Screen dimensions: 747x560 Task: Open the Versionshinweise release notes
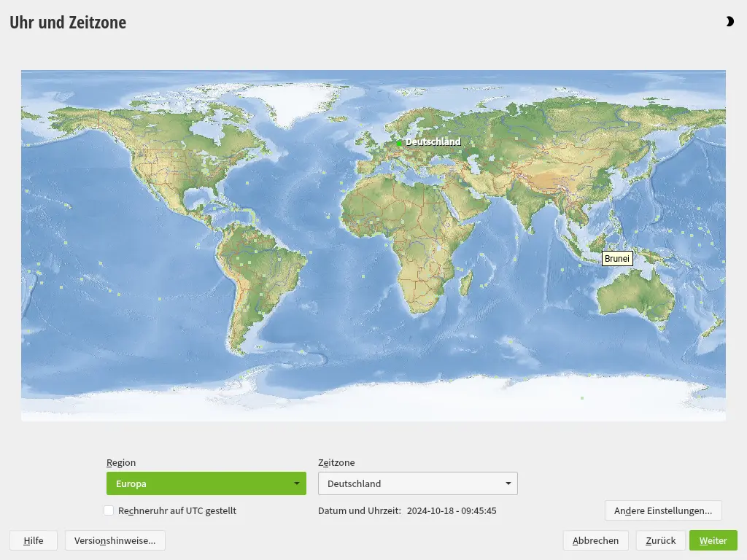coord(115,540)
